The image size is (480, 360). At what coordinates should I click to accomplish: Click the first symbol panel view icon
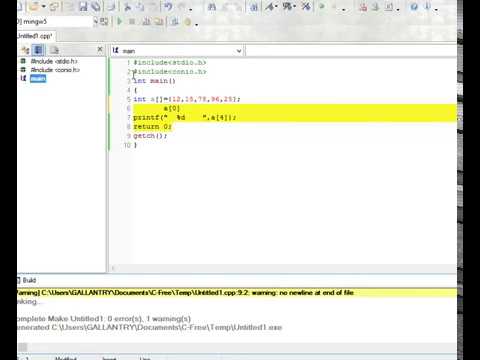tap(25, 50)
